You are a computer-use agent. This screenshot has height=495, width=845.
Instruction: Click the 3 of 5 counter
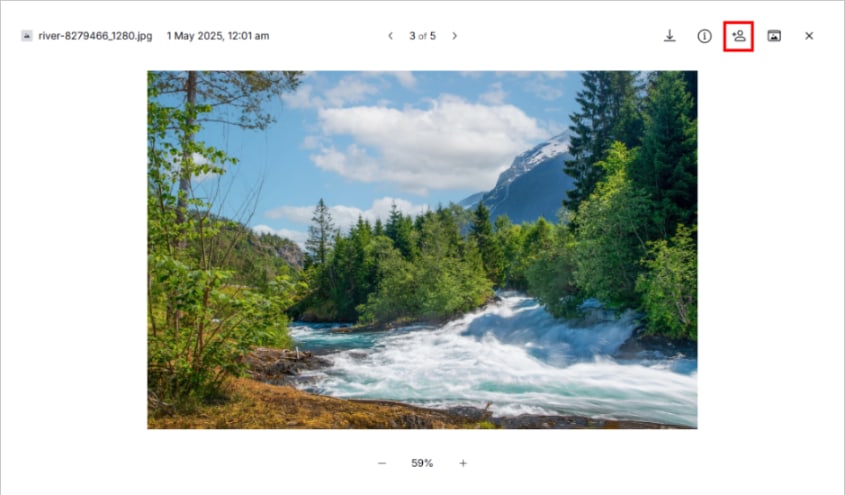click(x=422, y=36)
